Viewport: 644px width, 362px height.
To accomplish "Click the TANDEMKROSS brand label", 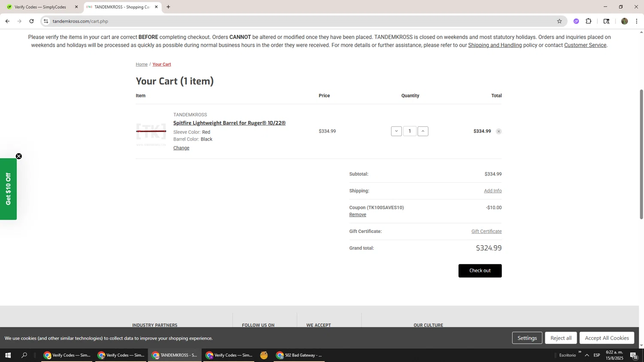I will pyautogui.click(x=190, y=115).
